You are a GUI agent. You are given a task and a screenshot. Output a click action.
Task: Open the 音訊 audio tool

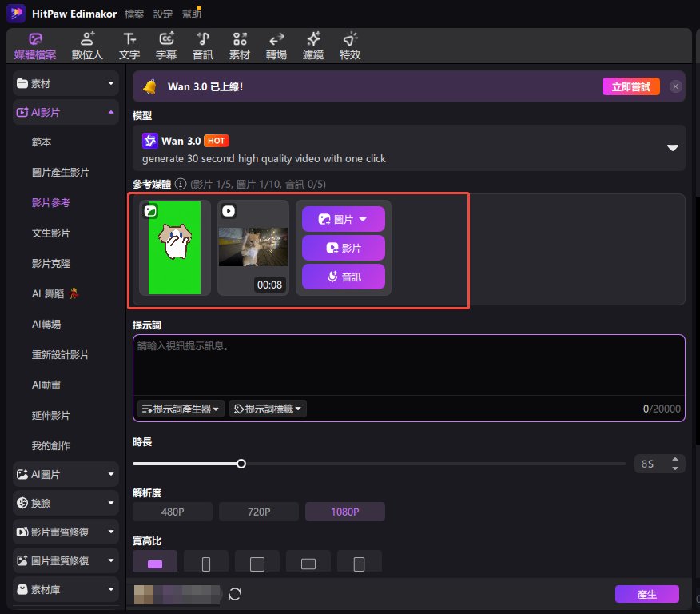tap(203, 46)
